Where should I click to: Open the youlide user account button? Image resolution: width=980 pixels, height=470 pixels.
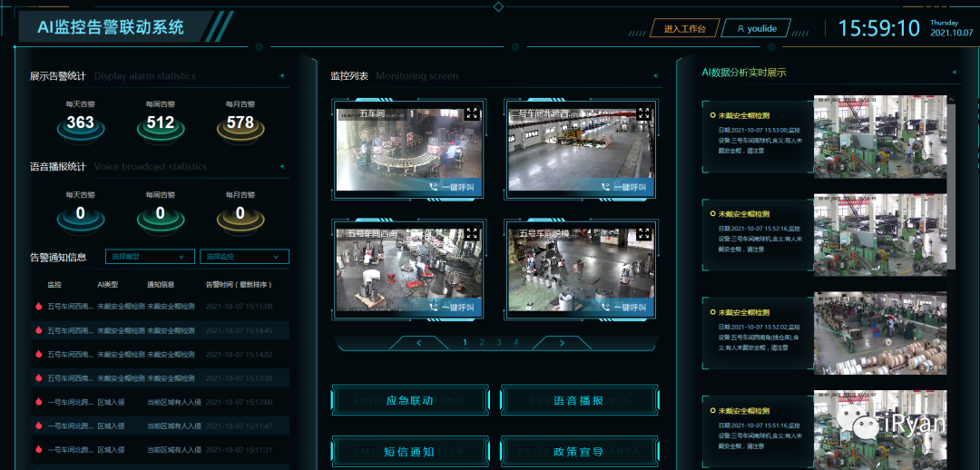756,29
